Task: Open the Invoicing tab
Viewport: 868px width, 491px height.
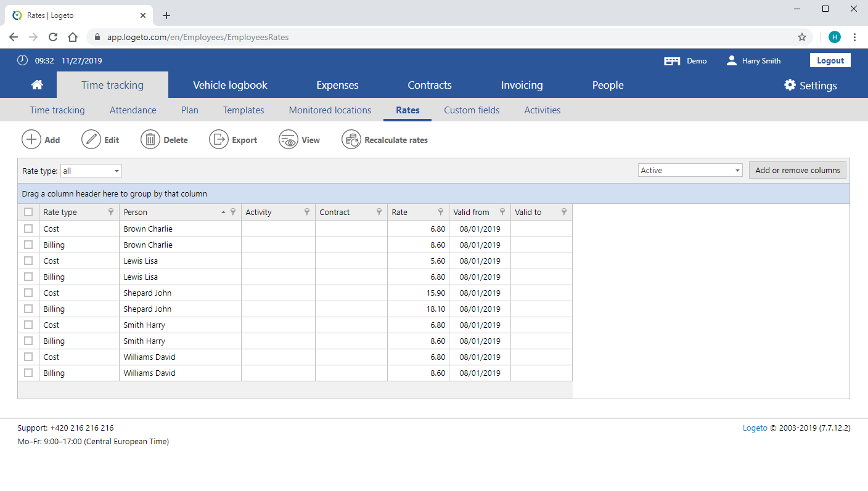Action: [x=522, y=85]
